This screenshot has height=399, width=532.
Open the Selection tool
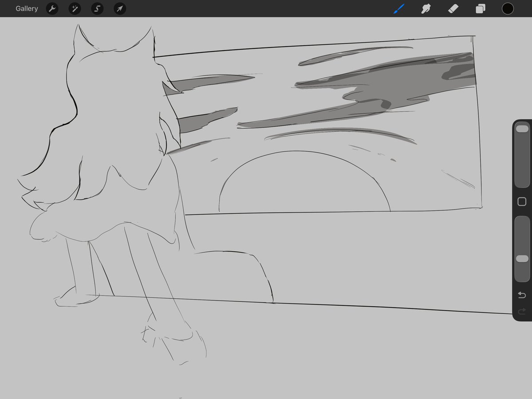[x=97, y=8]
